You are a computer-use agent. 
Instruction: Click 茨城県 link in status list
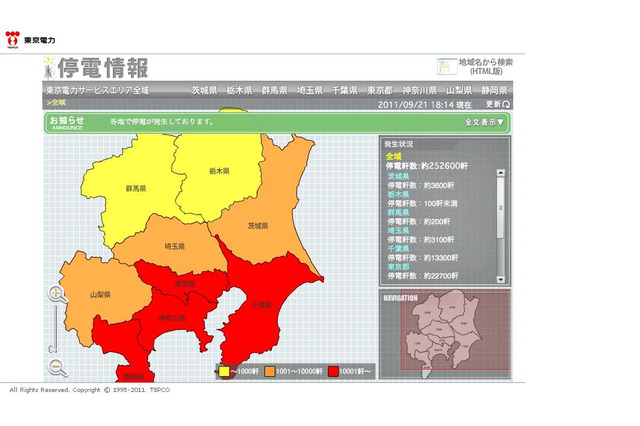[x=398, y=176]
